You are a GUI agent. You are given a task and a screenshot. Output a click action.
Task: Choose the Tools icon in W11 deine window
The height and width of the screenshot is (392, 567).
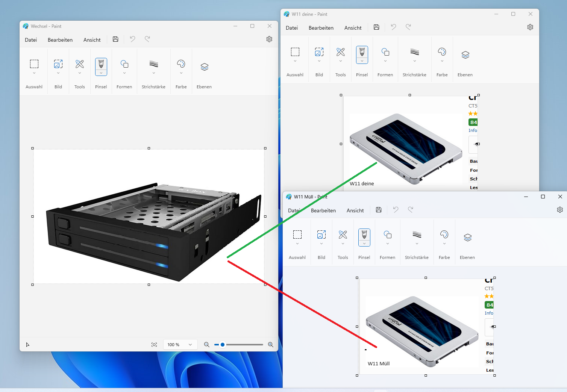tap(341, 52)
